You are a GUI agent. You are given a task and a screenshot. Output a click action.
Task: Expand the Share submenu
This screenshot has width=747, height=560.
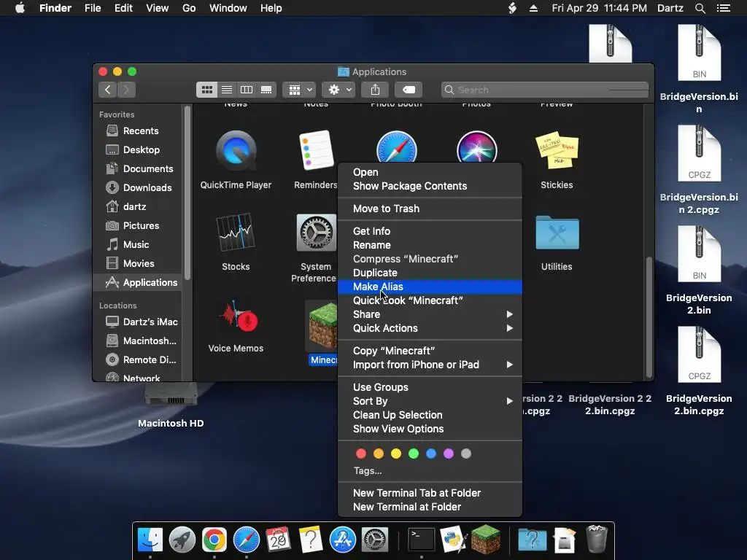coord(430,314)
